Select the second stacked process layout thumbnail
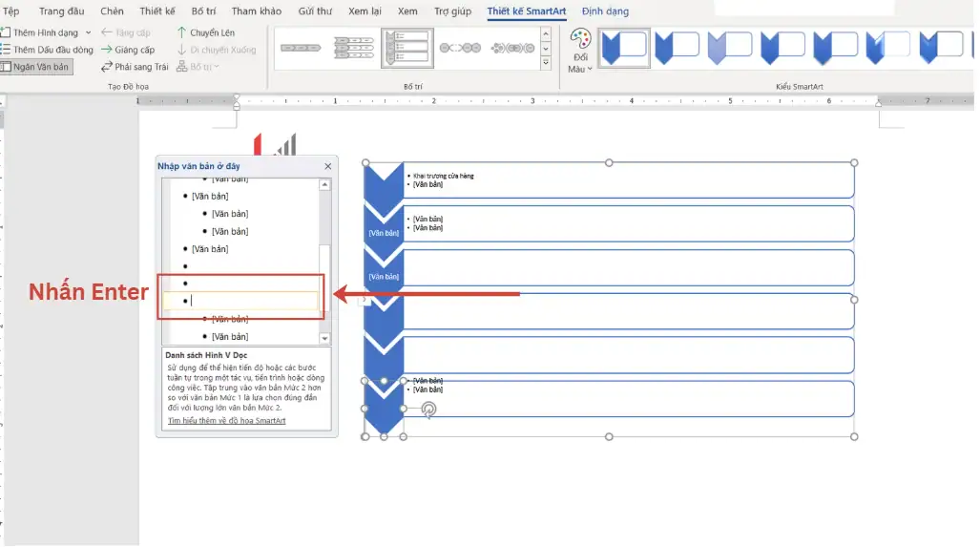 pyautogui.click(x=354, y=48)
